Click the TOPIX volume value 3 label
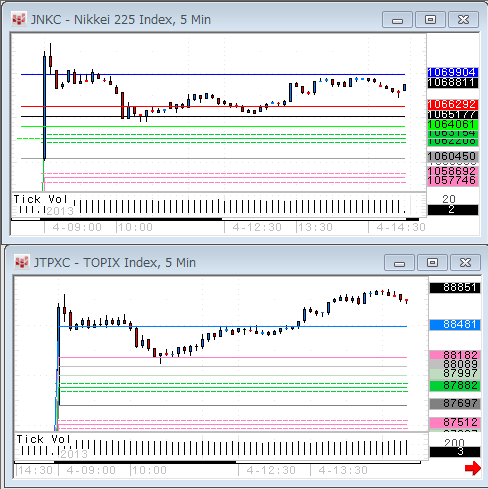The width and height of the screenshot is (488, 489). pos(455,452)
